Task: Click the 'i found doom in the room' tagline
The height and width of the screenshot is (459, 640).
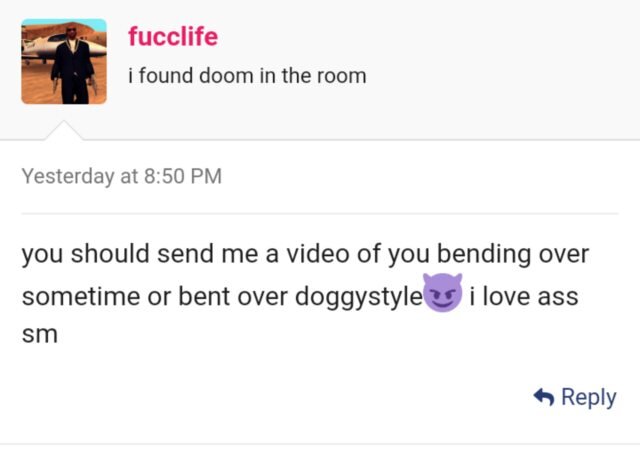Action: tap(247, 76)
